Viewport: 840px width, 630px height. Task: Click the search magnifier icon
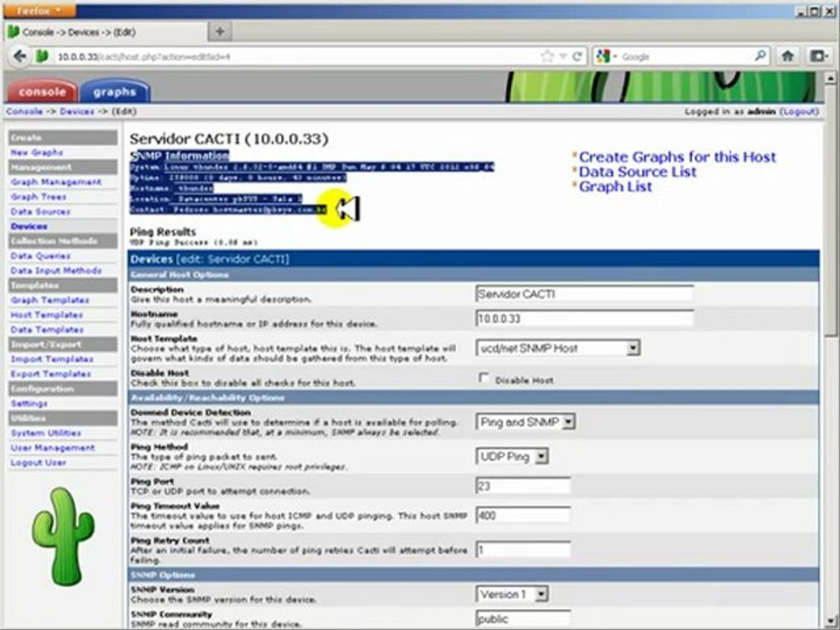[759, 56]
